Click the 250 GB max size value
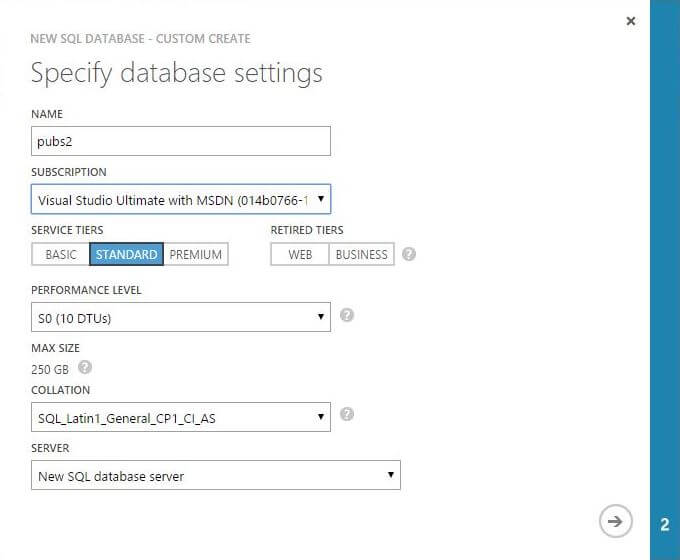This screenshot has height=560, width=680. [50, 369]
